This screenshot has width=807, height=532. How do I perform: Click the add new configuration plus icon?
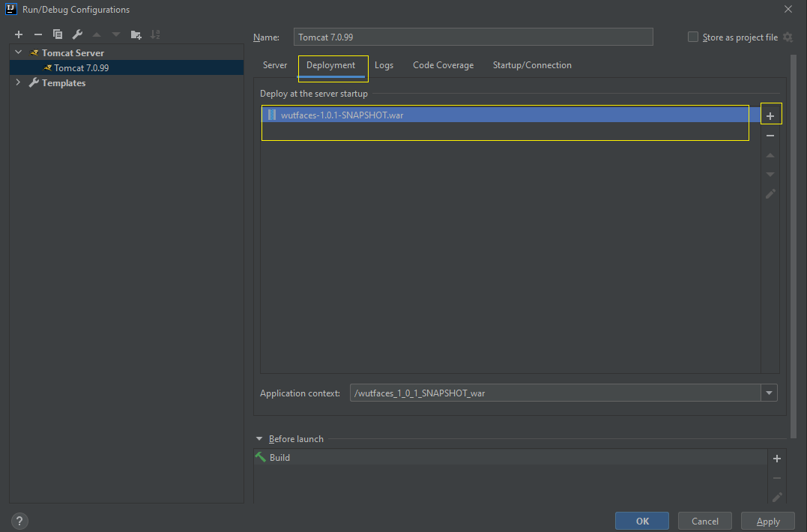(x=19, y=34)
